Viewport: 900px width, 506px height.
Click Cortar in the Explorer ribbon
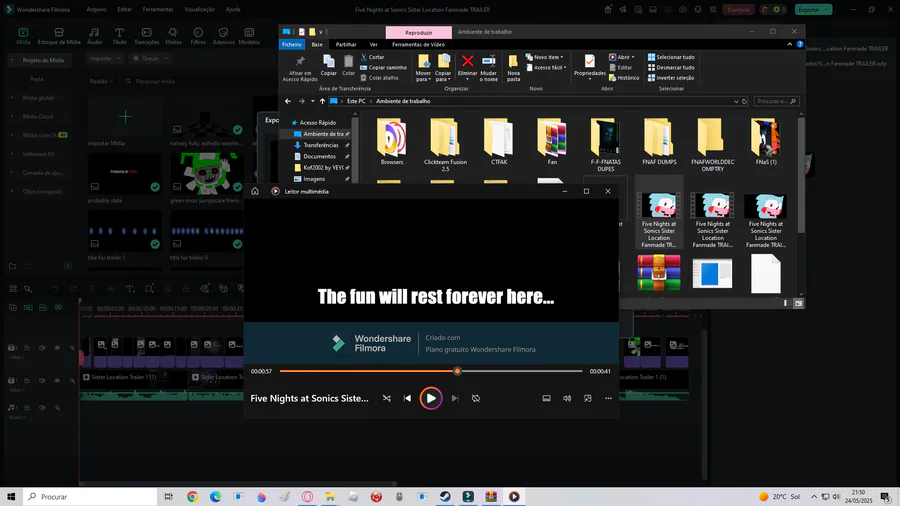point(373,57)
